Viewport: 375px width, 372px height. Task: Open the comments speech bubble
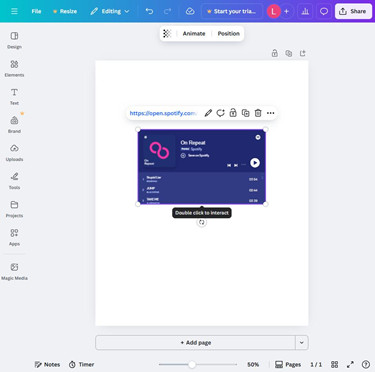(x=324, y=11)
